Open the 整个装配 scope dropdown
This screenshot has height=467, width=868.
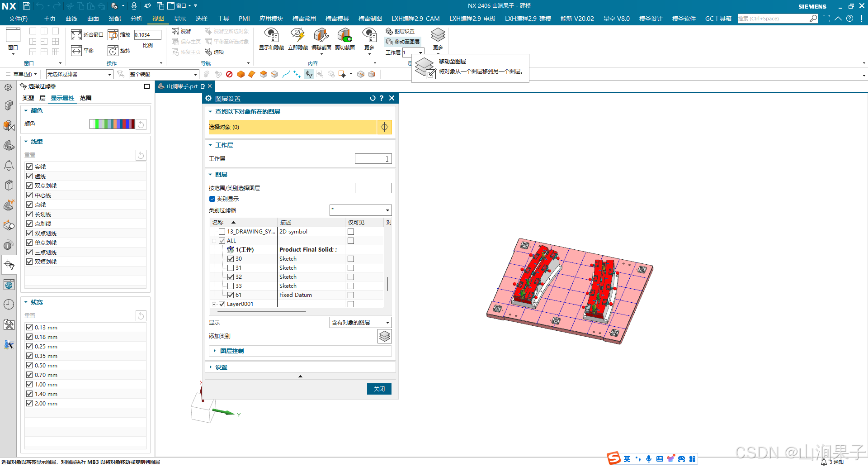pos(164,74)
